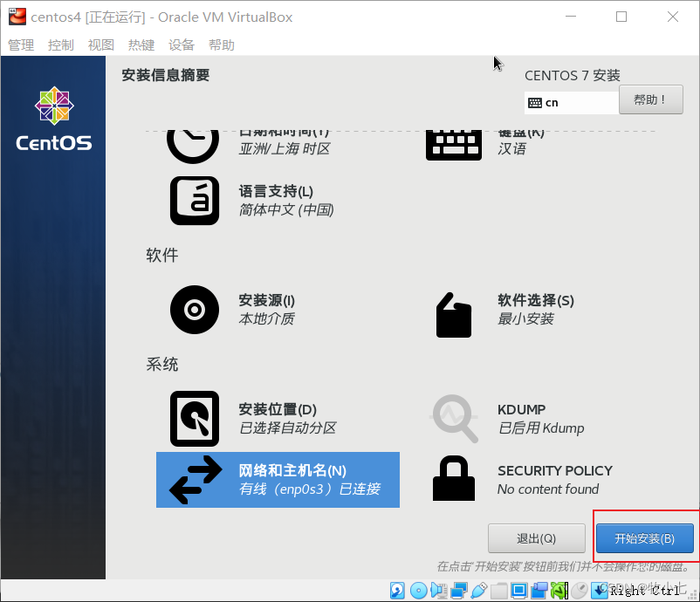Open the 热键 menu
The width and height of the screenshot is (700, 602).
(x=141, y=45)
